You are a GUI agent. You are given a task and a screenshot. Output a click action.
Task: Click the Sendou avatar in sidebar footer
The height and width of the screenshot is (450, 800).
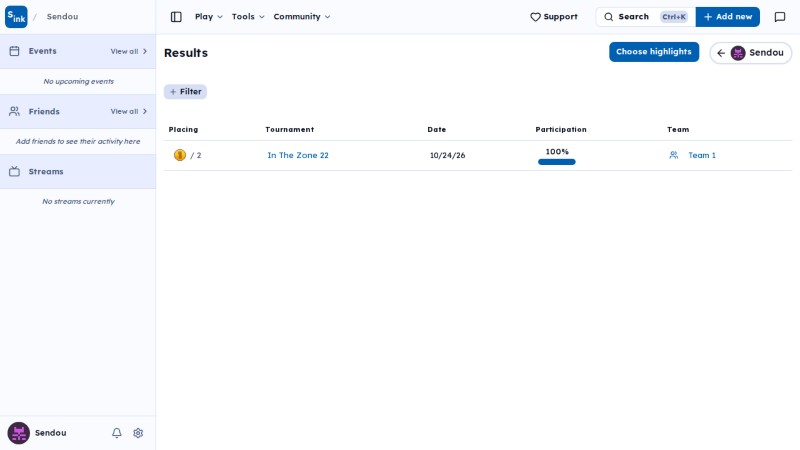18,433
